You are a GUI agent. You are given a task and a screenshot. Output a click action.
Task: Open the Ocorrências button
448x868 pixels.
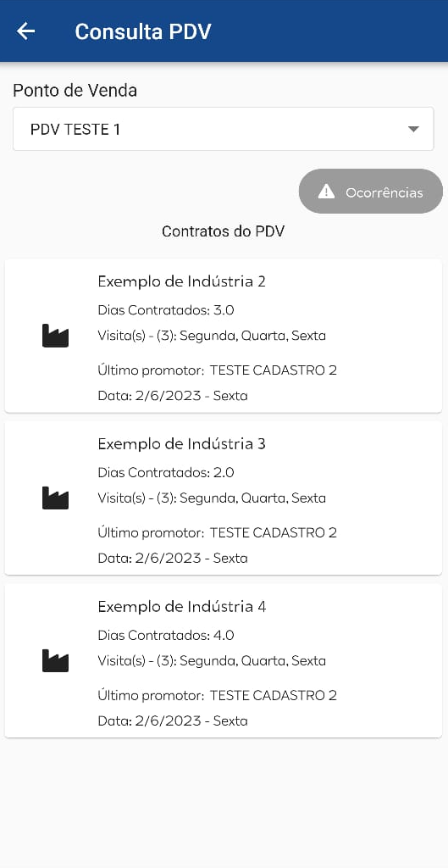pos(371,192)
